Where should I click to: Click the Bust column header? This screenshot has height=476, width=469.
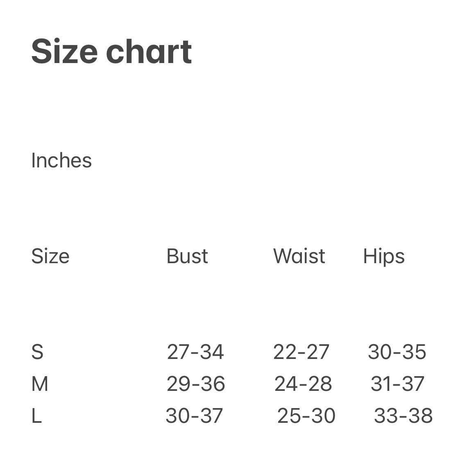pyautogui.click(x=187, y=256)
